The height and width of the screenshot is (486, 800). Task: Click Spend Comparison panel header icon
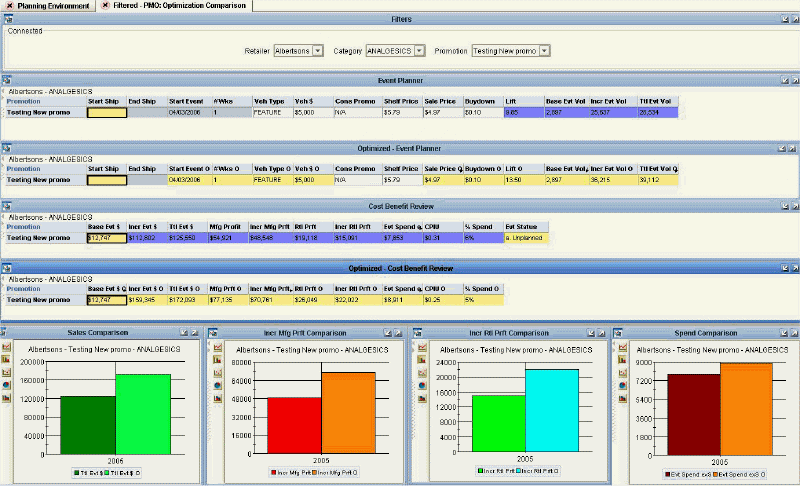(618, 332)
